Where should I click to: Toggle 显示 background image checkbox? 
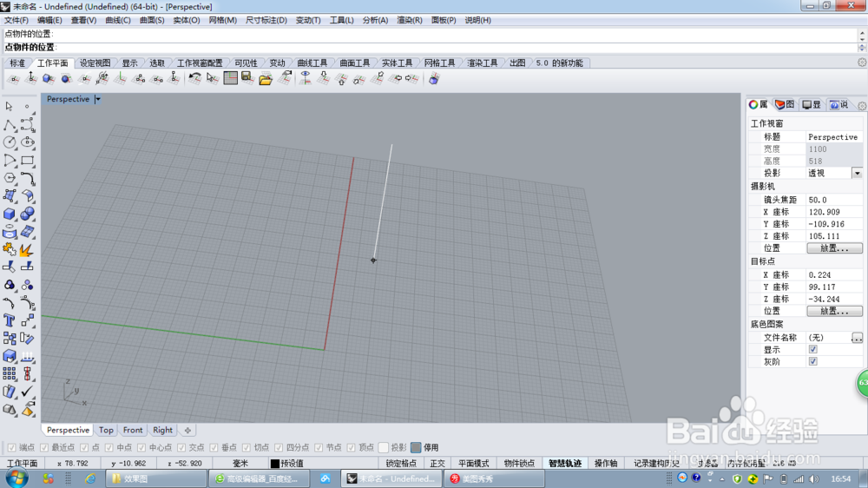coord(812,350)
